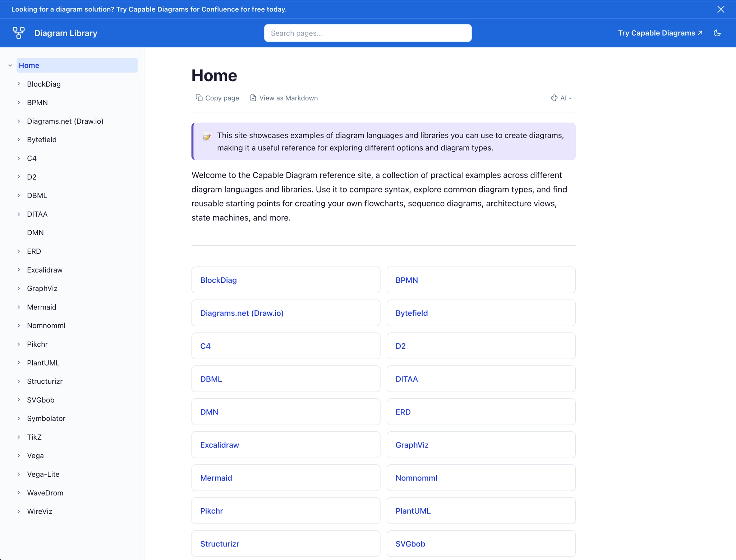Collapse the Home tree chevron

(x=10, y=65)
